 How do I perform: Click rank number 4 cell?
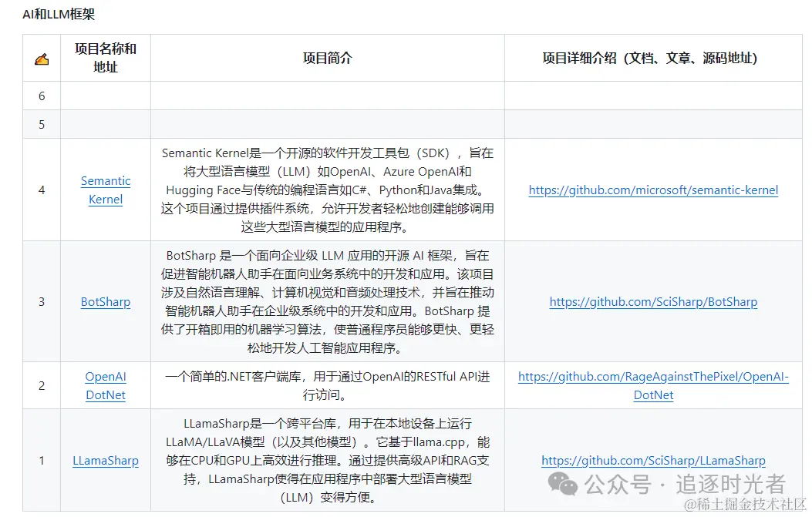pos(42,190)
